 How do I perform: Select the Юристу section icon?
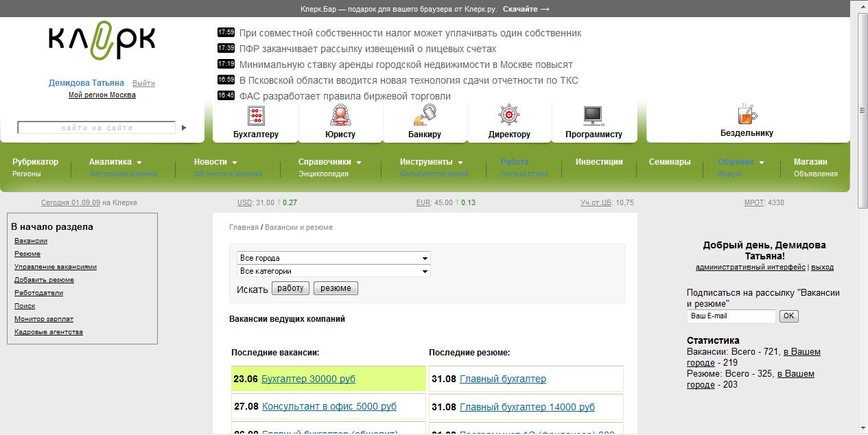tap(340, 115)
